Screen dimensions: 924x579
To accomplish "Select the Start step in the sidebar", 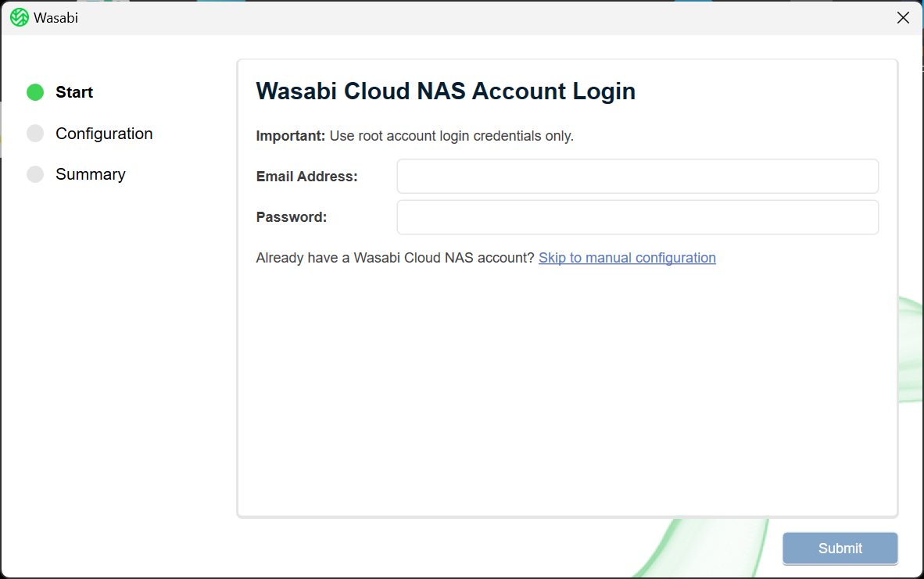I will click(74, 91).
